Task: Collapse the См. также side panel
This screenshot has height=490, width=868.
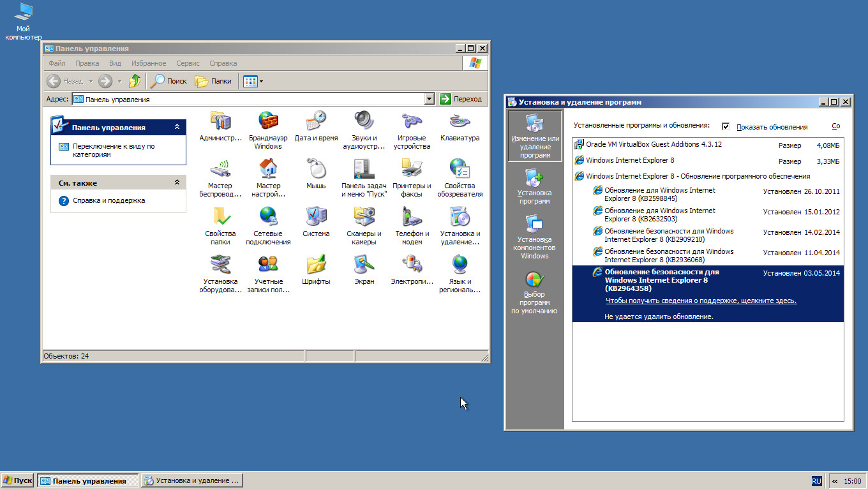Action: tap(177, 182)
